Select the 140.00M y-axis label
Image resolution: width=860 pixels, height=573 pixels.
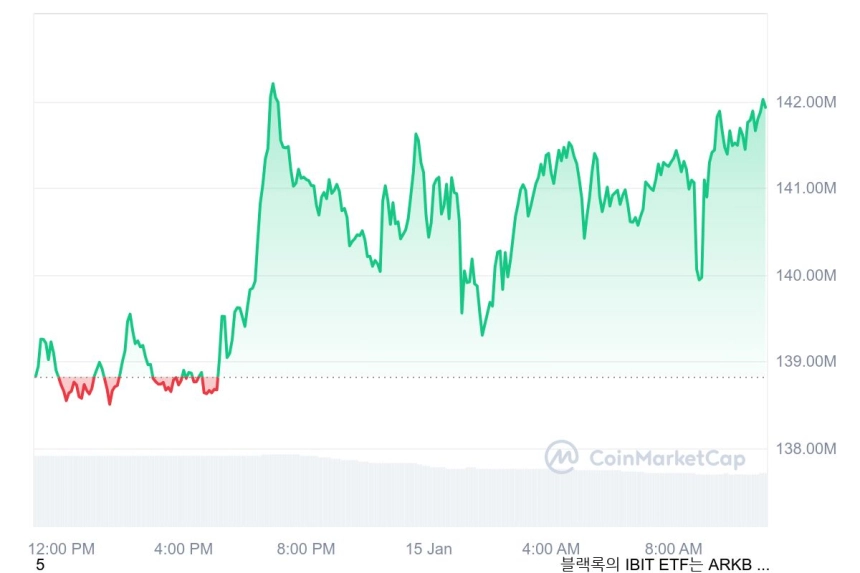806,275
